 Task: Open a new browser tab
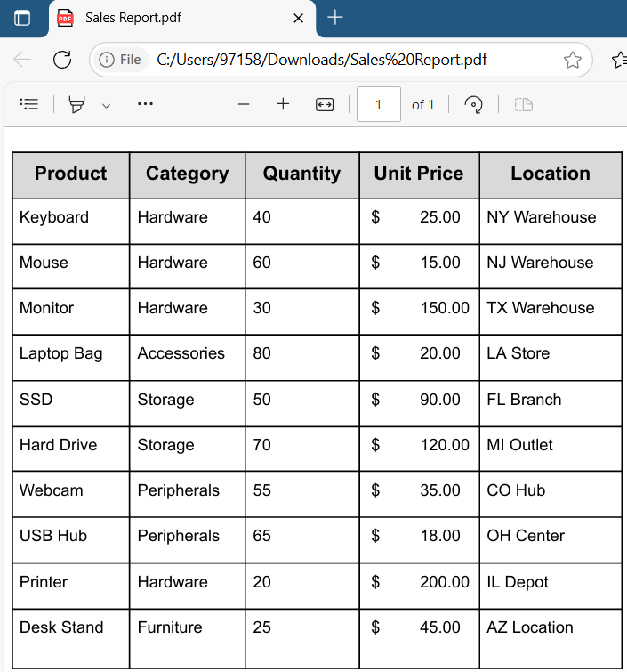coord(335,18)
